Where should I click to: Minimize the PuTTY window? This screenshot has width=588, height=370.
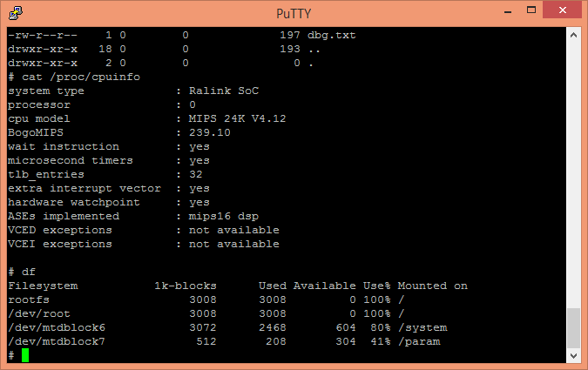click(x=508, y=10)
